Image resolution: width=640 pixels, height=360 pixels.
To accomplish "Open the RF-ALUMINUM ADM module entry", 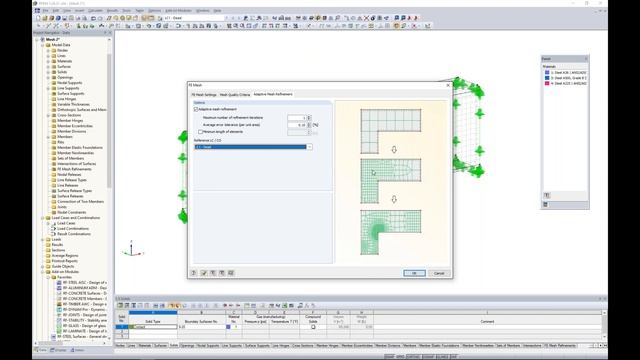I will 84,288.
